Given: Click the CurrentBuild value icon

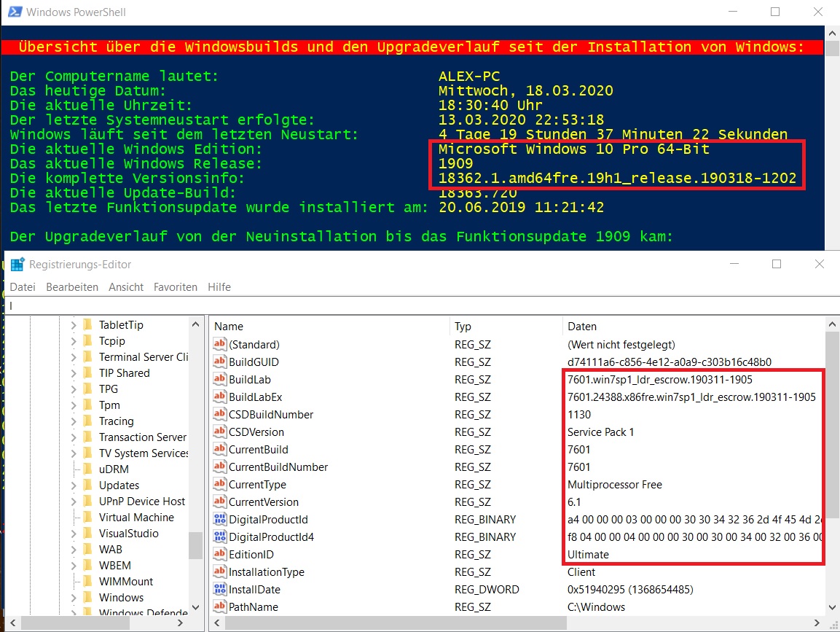Looking at the screenshot, I should [219, 449].
